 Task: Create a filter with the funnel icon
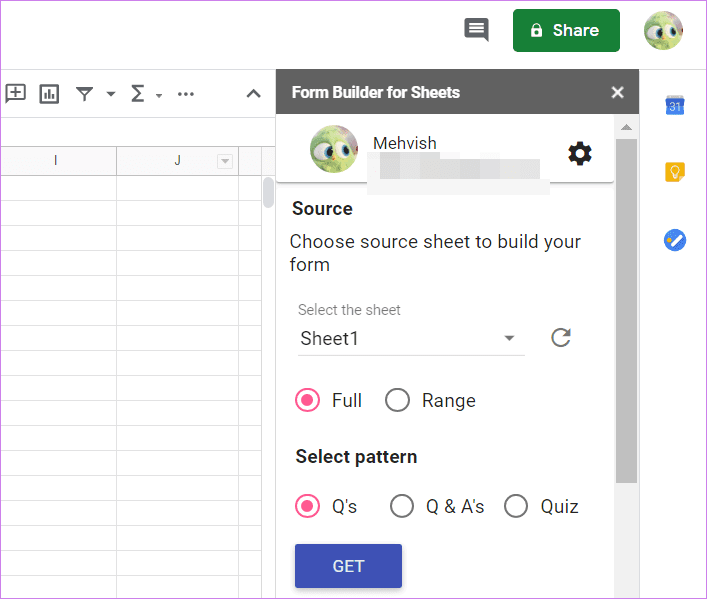point(84,94)
